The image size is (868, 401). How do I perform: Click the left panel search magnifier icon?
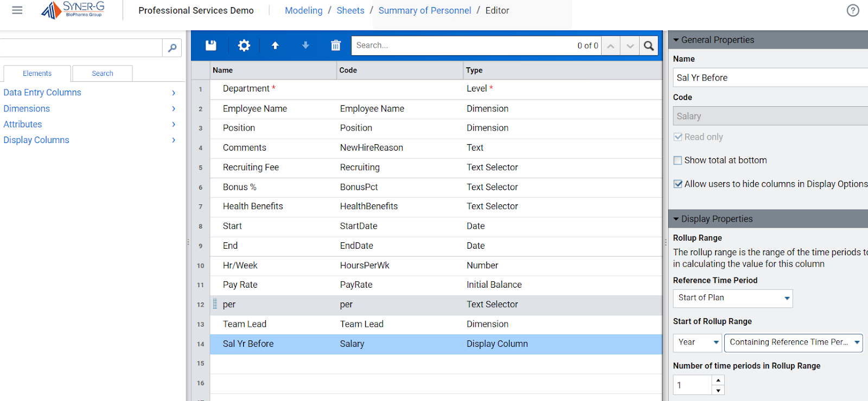172,48
